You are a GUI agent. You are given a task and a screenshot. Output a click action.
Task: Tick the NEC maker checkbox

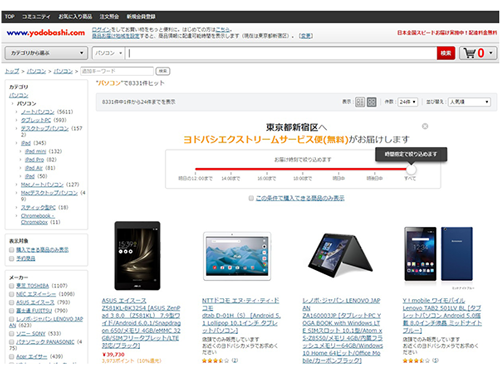[12, 294]
